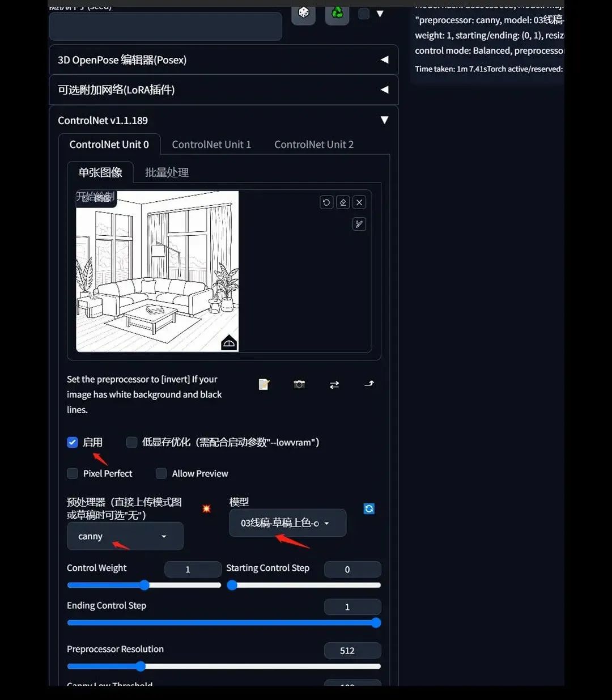Open the 03线稿 model dropdown
The image size is (612, 700).
point(288,523)
